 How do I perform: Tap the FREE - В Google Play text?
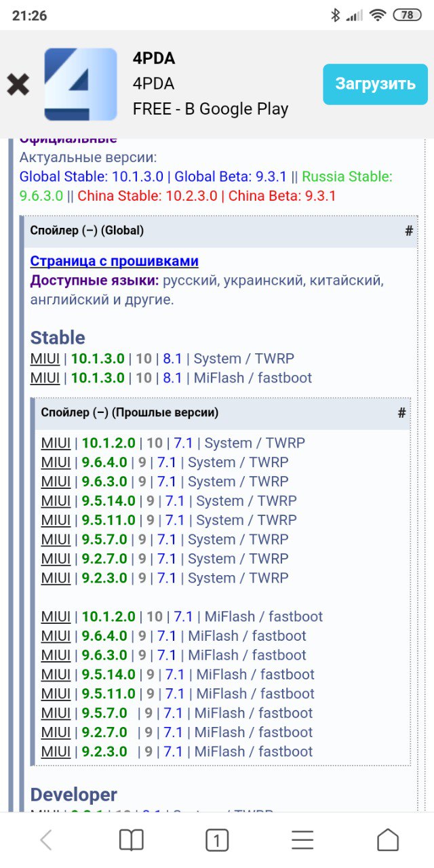pos(211,109)
